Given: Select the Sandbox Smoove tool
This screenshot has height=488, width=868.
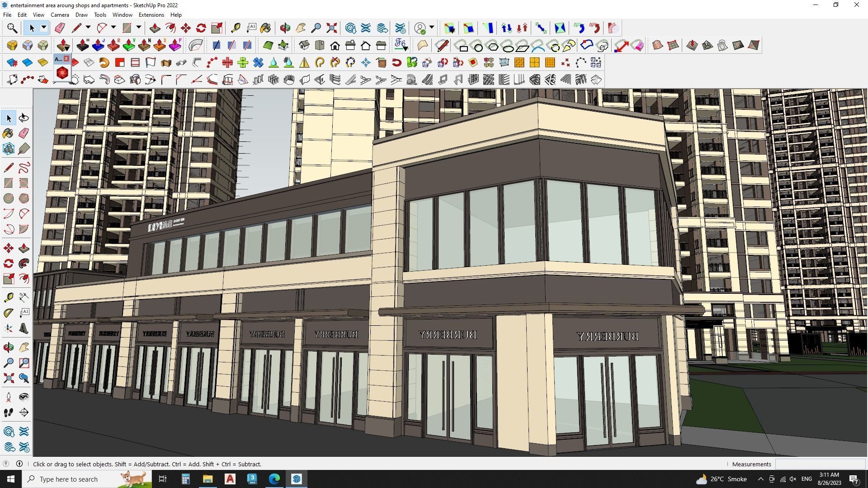Looking at the screenshot, I should pos(692,46).
